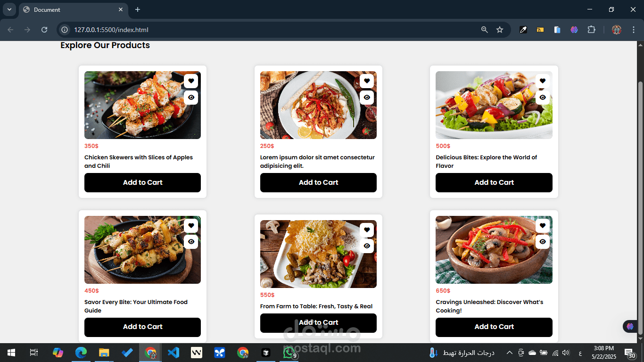The height and width of the screenshot is (362, 644).
Task: Click the heart icon on the 250$ product
Action: (367, 81)
